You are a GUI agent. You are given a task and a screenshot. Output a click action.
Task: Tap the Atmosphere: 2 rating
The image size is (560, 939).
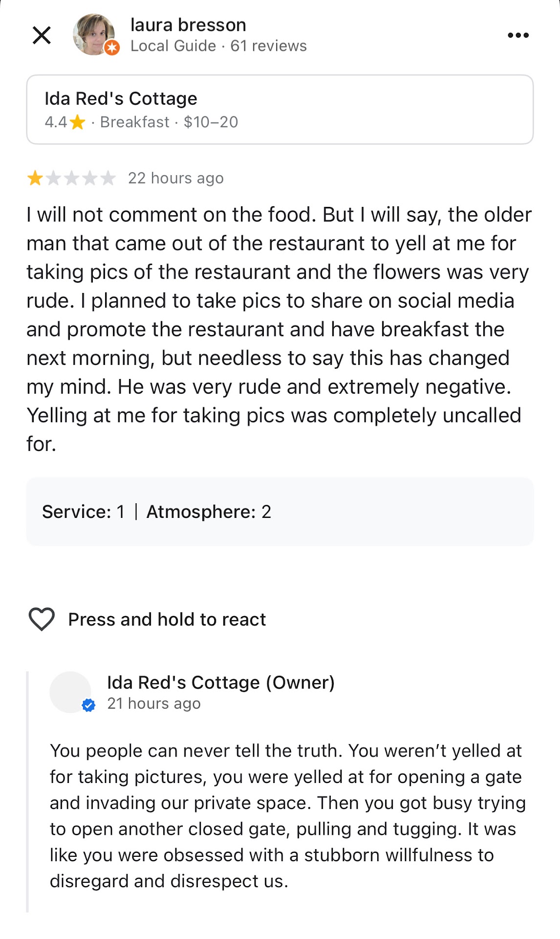point(209,512)
